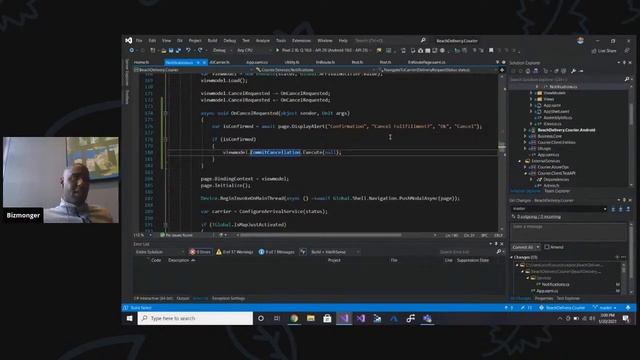Click Solution Explorer Home icon
This screenshot has width=640, height=360.
tap(528, 71)
